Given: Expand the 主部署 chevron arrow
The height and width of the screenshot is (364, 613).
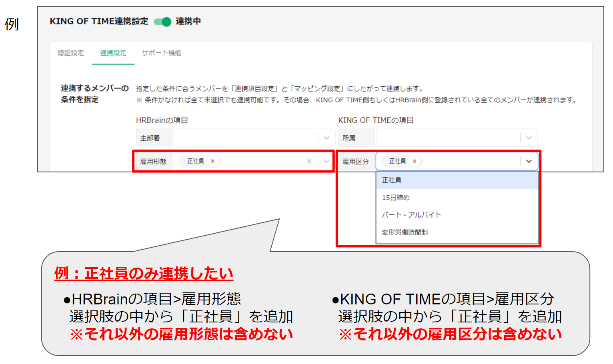Looking at the screenshot, I should 327,138.
